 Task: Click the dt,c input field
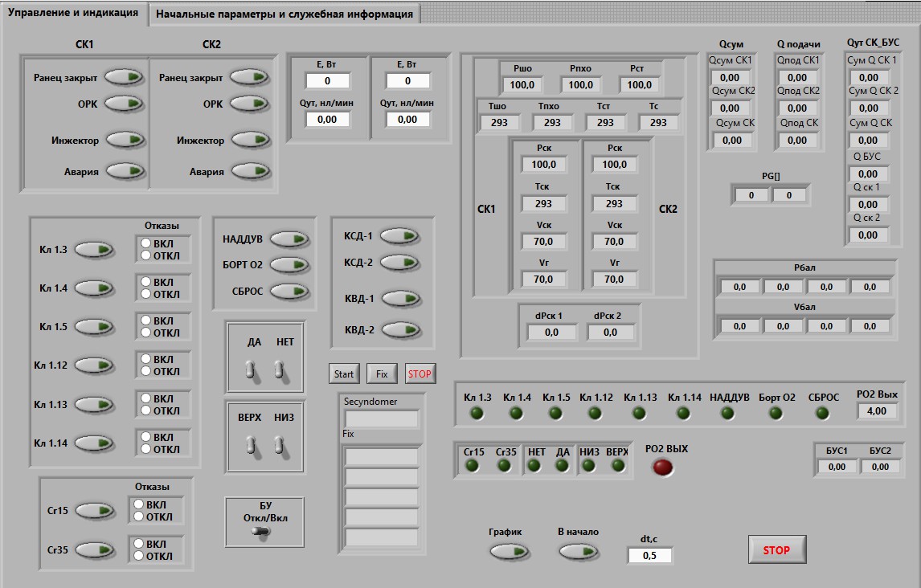[x=649, y=555]
